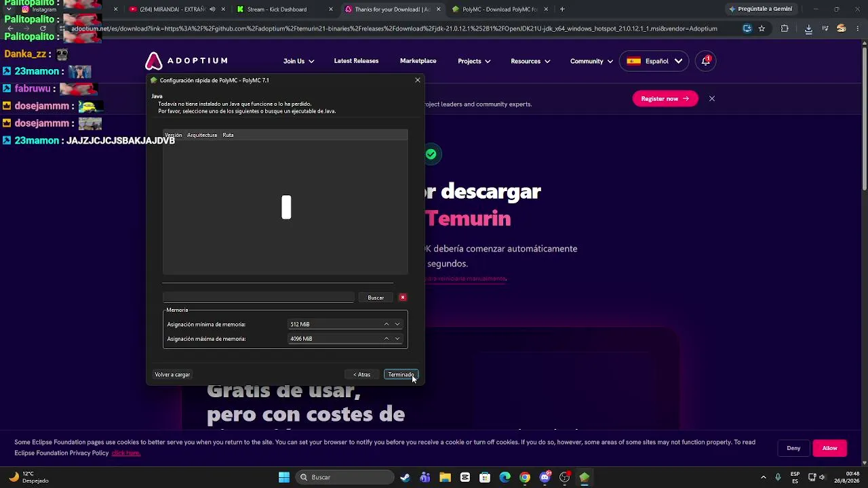
Task: Click the Register now button
Action: click(x=665, y=99)
